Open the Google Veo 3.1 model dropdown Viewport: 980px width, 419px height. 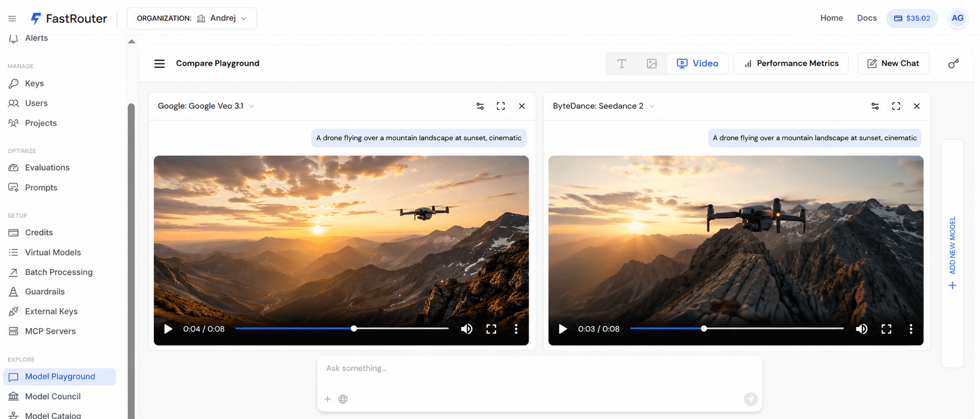coord(206,106)
